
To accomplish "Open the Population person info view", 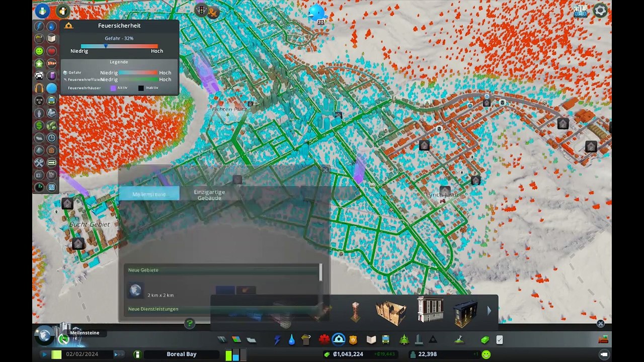I will 39,113.
